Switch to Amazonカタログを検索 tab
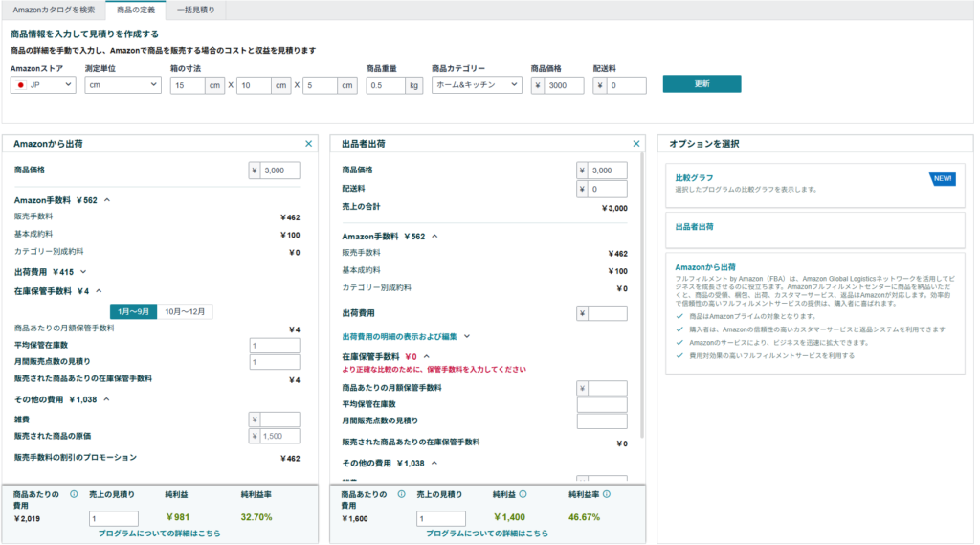The width and height of the screenshot is (980, 545). pos(54,10)
